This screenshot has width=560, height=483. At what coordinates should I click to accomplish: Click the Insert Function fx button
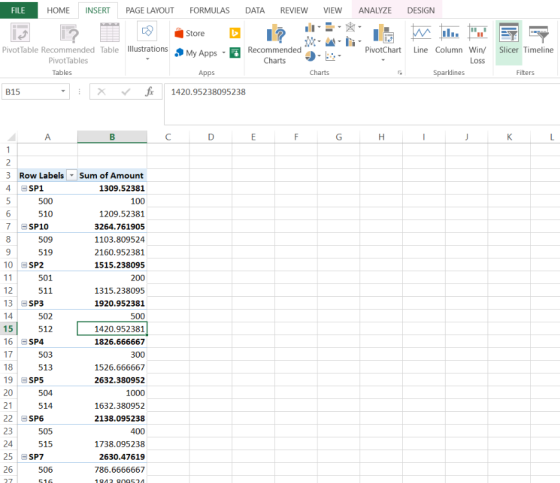click(x=149, y=92)
